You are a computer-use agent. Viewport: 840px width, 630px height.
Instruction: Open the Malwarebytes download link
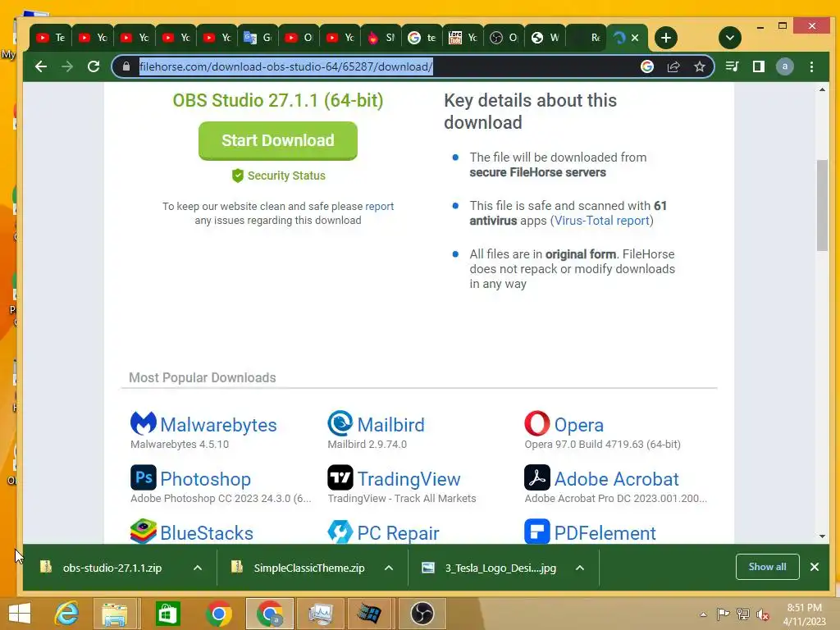point(218,425)
